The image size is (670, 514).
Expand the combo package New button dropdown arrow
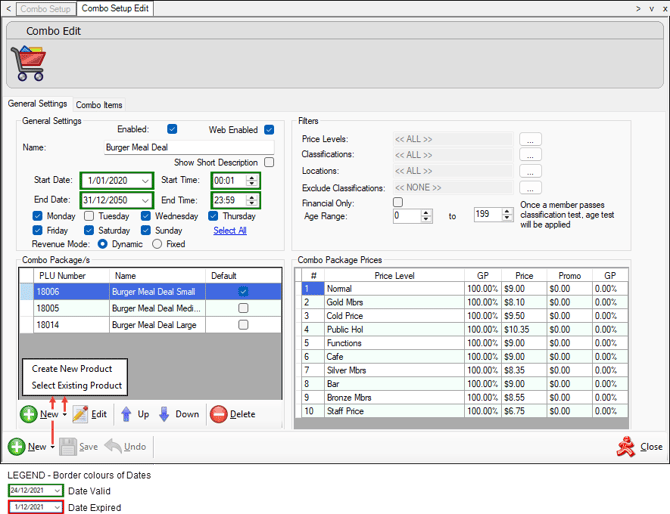pyautogui.click(x=65, y=415)
